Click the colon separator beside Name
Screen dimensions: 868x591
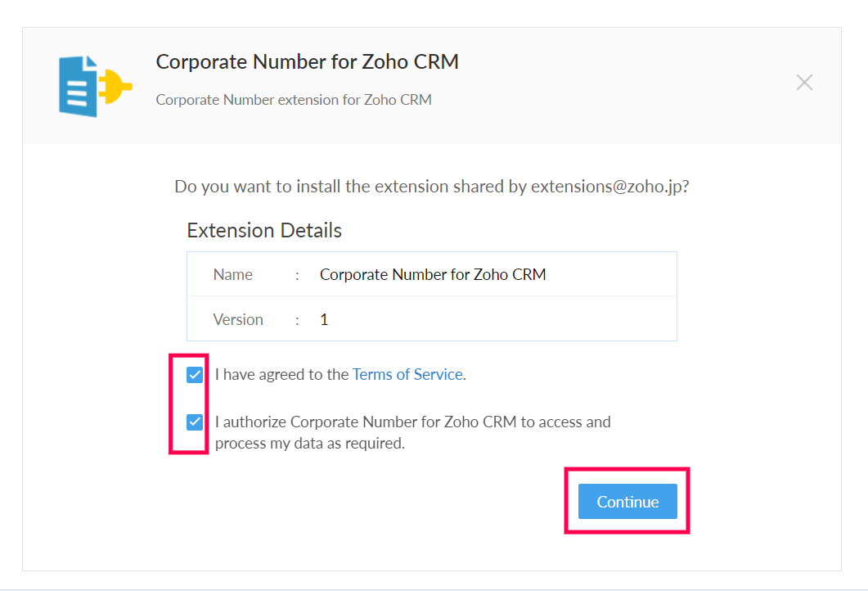click(x=297, y=275)
